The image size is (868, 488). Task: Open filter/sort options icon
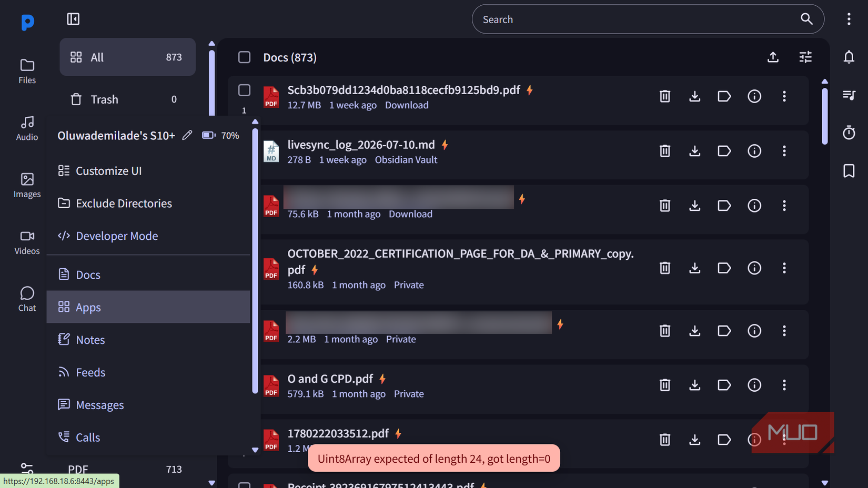point(805,57)
